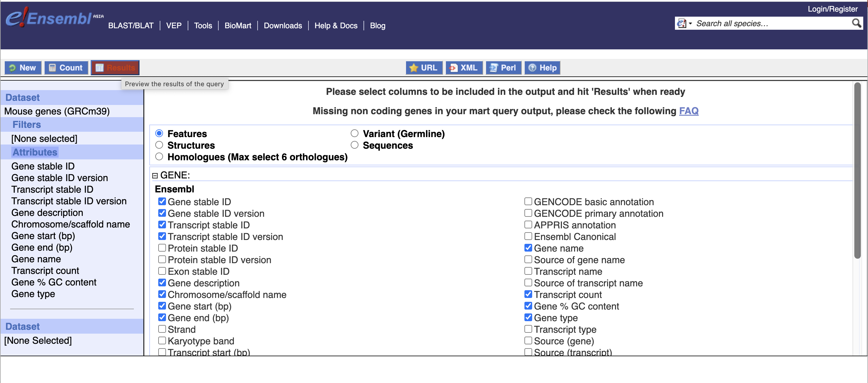868x383 pixels.
Task: Check Protein stable ID version checkbox
Action: coord(162,259)
